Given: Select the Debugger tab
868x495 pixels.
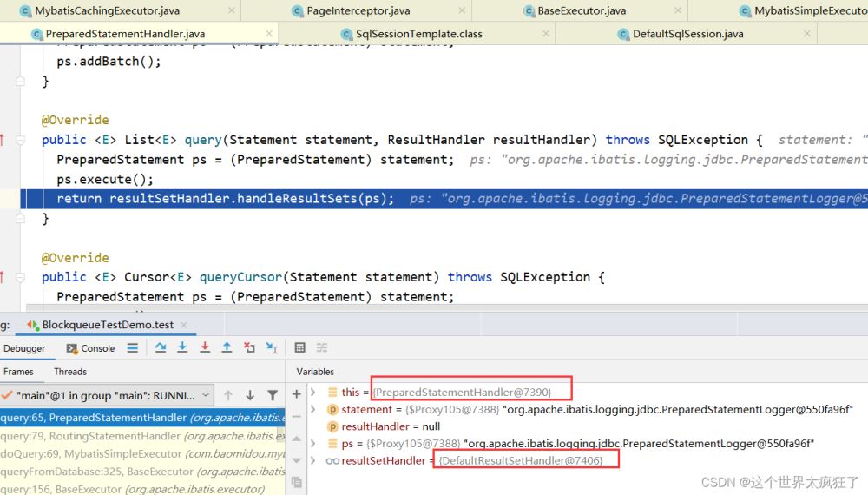Looking at the screenshot, I should 24,348.
